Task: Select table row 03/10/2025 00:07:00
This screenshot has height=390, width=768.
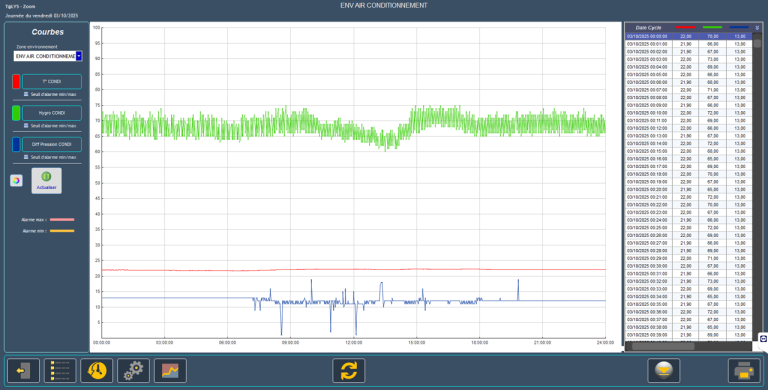Action: point(689,90)
